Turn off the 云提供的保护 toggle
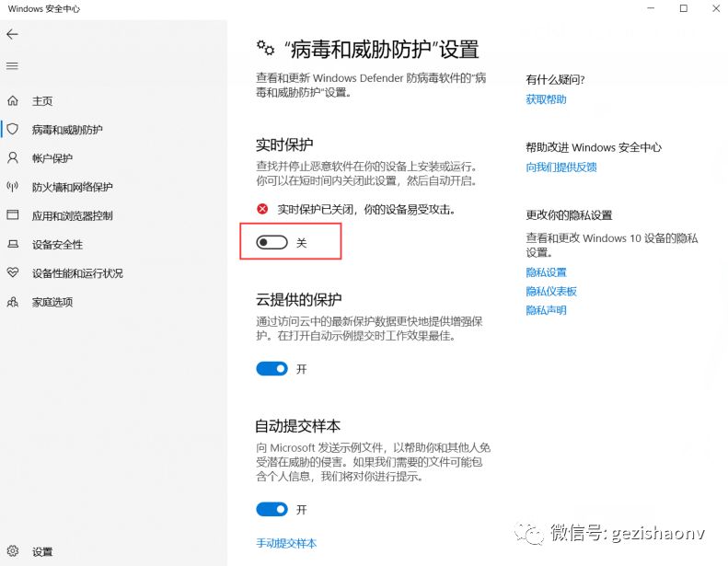728x566 pixels. click(272, 369)
